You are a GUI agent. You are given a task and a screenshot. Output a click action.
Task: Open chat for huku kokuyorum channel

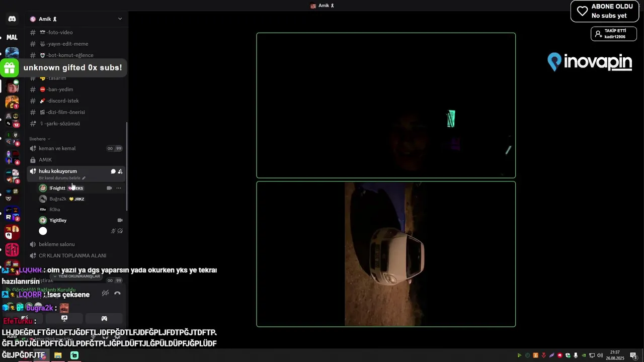[x=113, y=171]
